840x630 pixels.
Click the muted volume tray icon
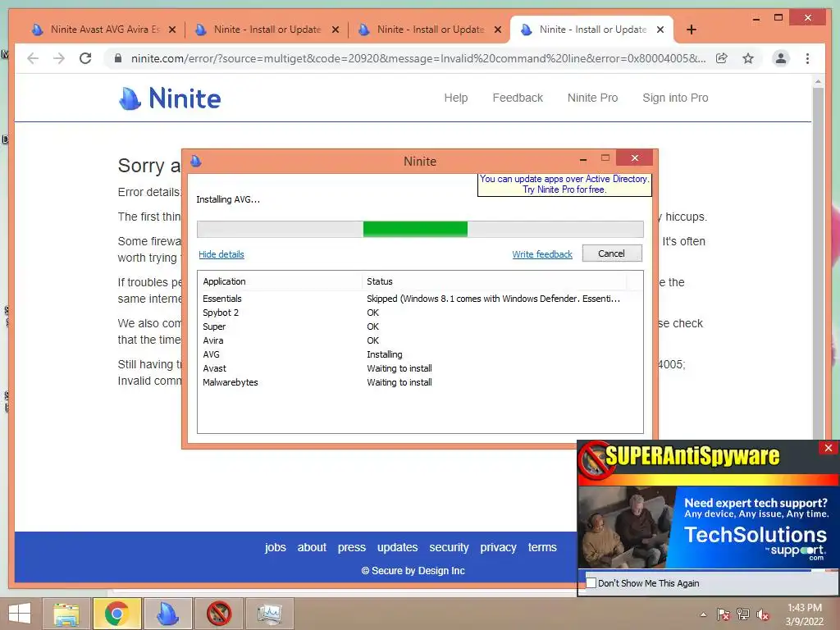point(762,615)
